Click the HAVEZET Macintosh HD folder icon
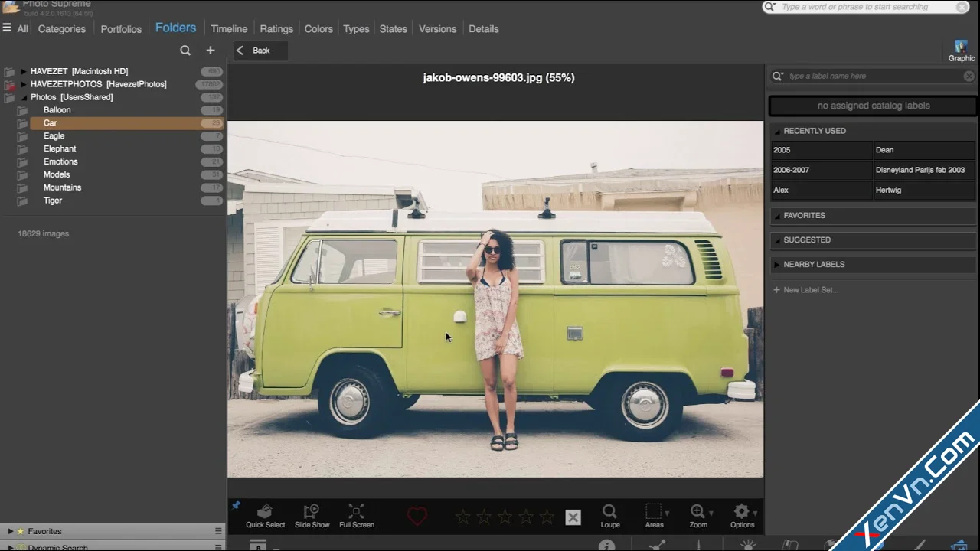The width and height of the screenshot is (980, 551). [x=9, y=72]
